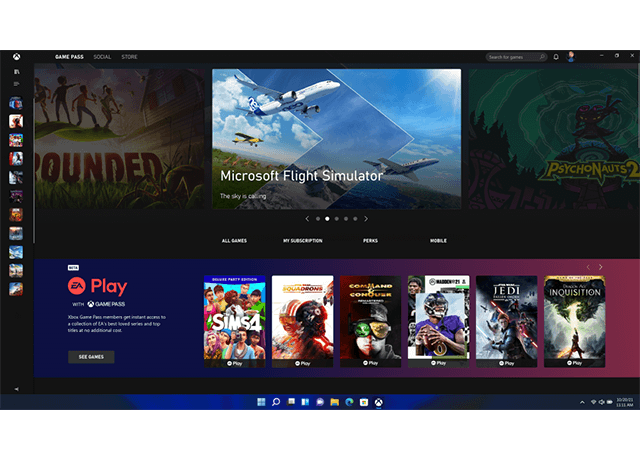Select third carousel page dot

coord(337,219)
